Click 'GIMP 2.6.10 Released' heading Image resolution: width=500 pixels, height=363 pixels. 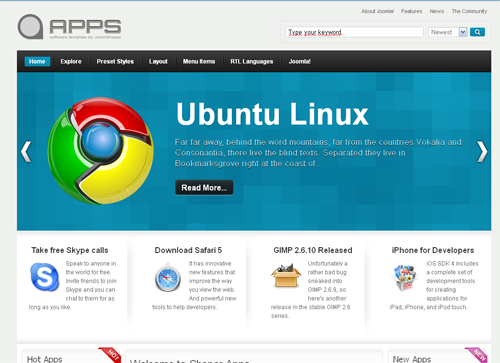click(x=313, y=250)
